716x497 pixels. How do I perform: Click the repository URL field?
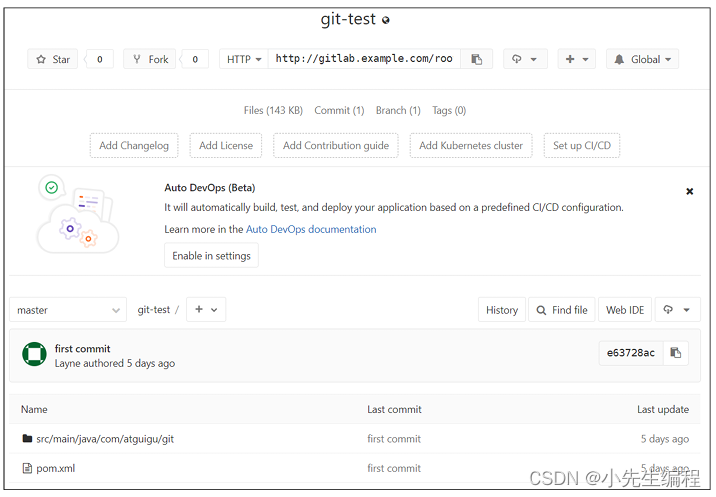click(364, 59)
